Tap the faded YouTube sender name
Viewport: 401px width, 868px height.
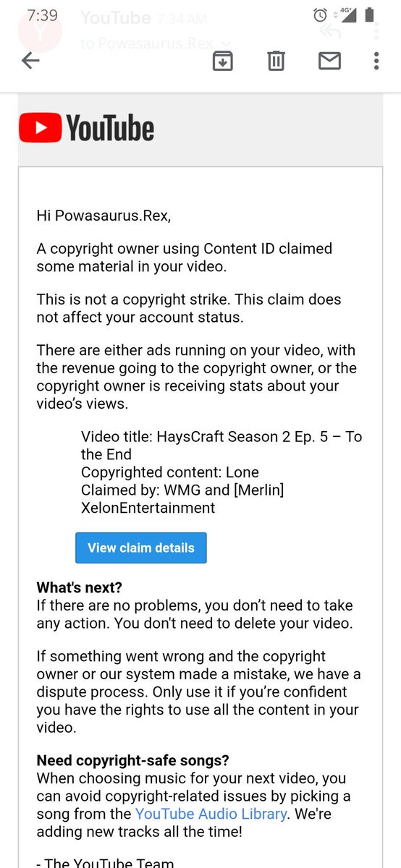point(115,17)
